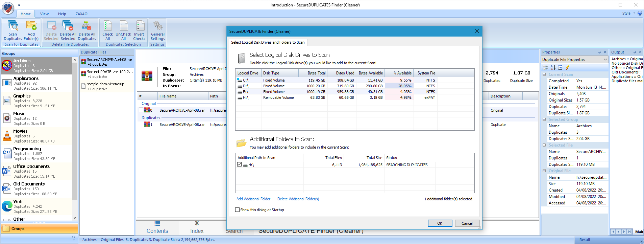Select SecureUPDATE-ver-100-2 duplicate file entry
Image resolution: width=644 pixels, height=244 pixels.
(107, 74)
